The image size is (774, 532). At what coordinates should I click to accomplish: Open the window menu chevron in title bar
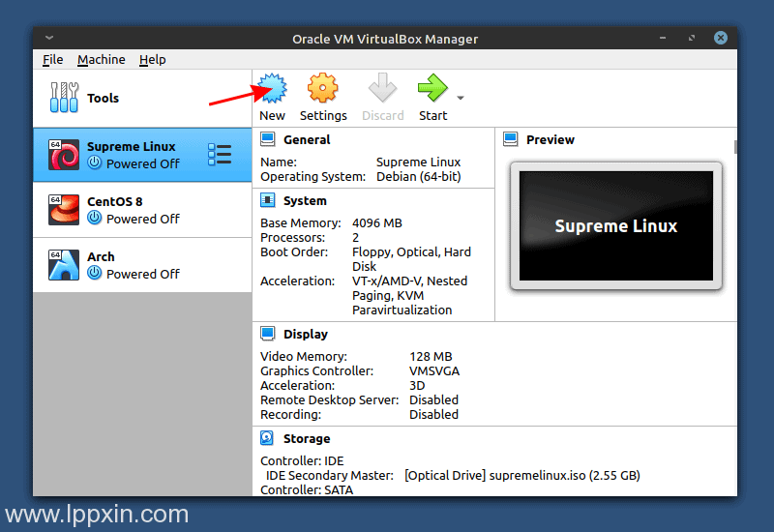click(x=49, y=38)
